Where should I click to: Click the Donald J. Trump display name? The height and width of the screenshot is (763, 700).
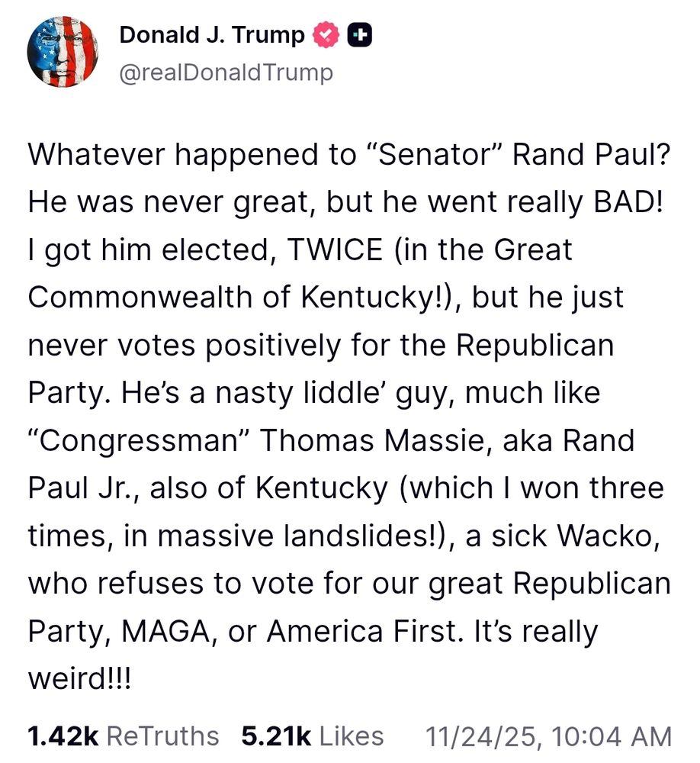click(214, 34)
